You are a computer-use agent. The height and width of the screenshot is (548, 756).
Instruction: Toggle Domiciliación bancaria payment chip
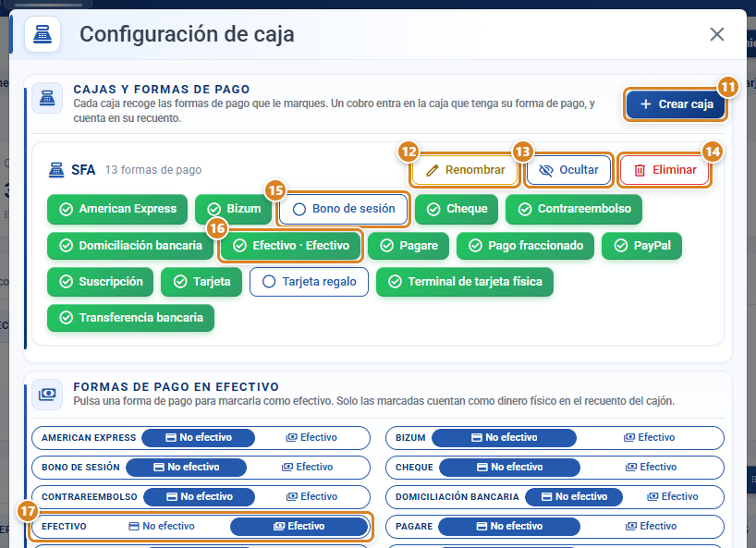click(130, 246)
